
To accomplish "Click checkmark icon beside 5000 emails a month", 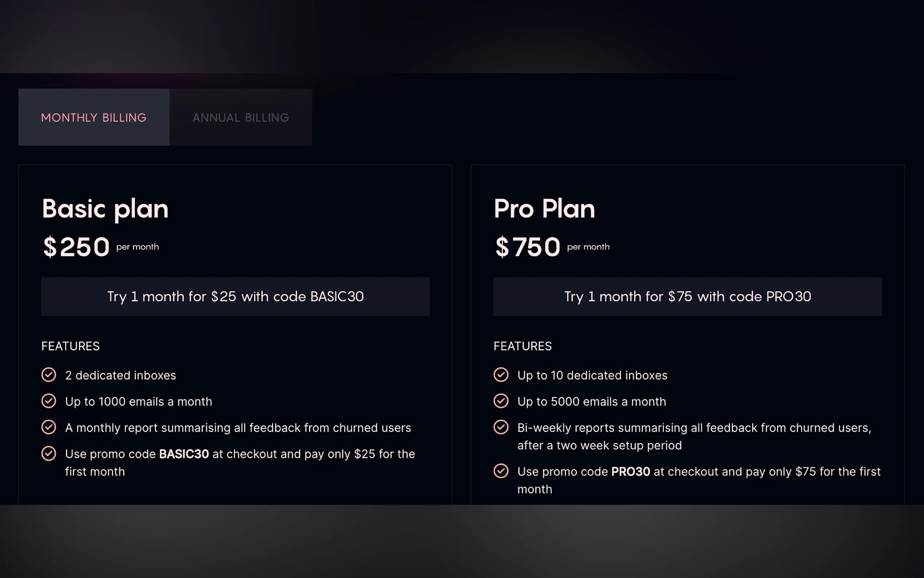I will coord(501,401).
